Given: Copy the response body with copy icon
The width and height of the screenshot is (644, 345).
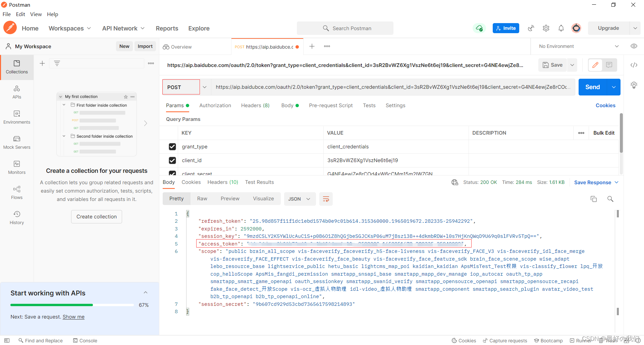Looking at the screenshot, I should (594, 199).
